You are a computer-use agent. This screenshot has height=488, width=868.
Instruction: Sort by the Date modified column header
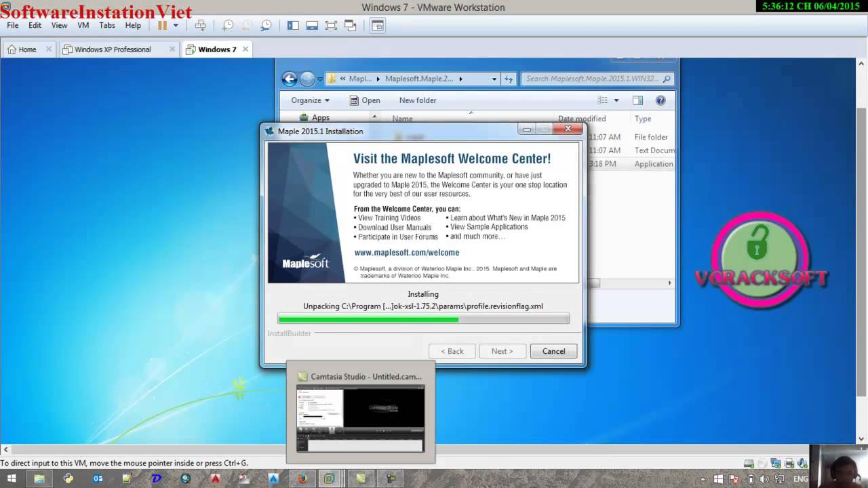[x=582, y=119]
